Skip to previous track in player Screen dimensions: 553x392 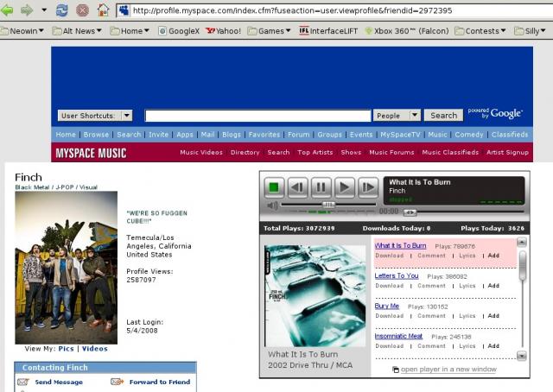[x=297, y=187]
